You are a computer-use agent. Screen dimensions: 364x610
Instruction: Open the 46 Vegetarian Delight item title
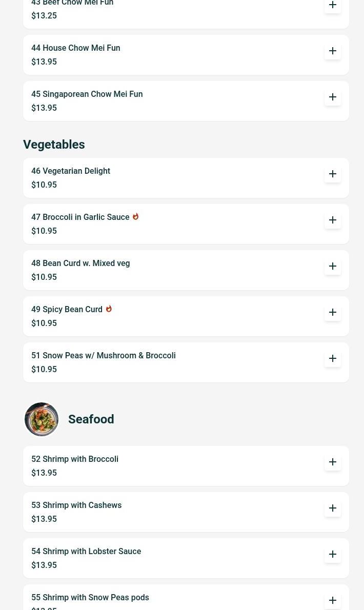click(71, 171)
